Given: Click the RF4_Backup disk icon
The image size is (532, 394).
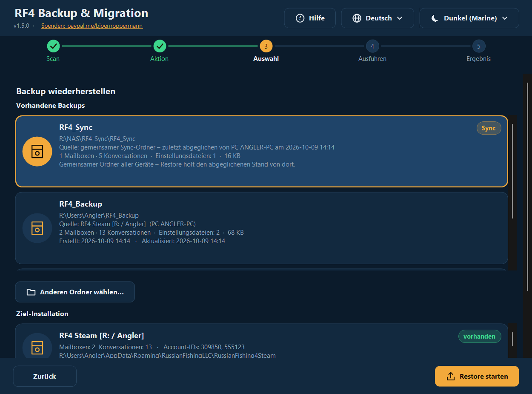Looking at the screenshot, I should point(37,228).
